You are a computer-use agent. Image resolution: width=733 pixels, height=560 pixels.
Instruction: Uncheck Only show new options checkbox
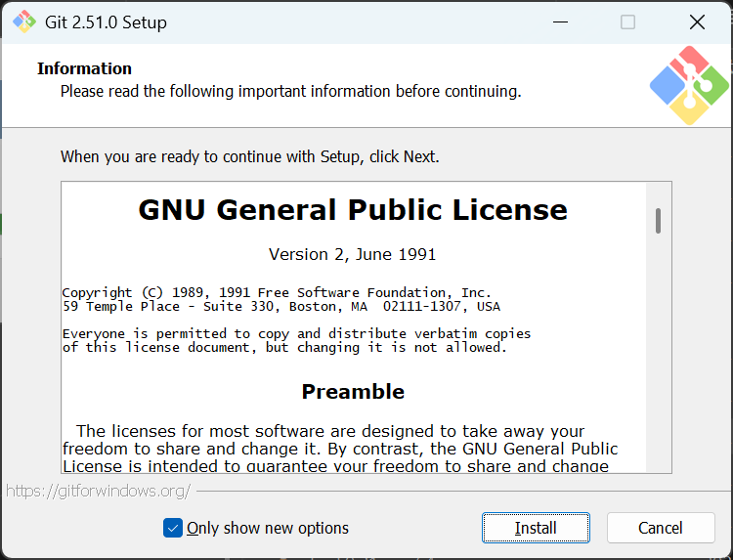click(172, 528)
